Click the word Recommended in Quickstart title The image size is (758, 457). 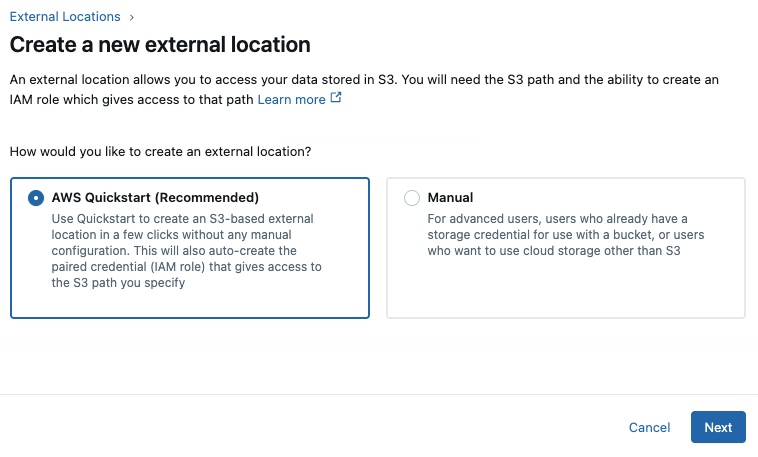214,198
